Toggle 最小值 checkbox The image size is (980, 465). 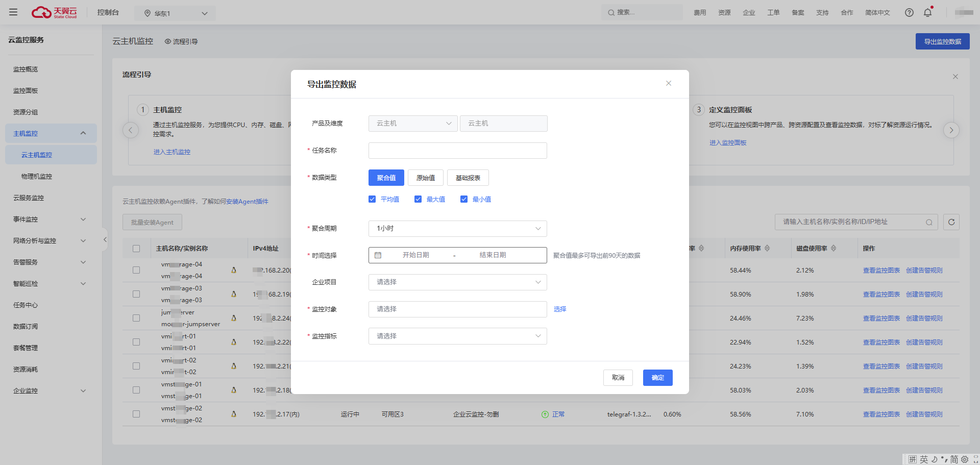[x=464, y=199]
